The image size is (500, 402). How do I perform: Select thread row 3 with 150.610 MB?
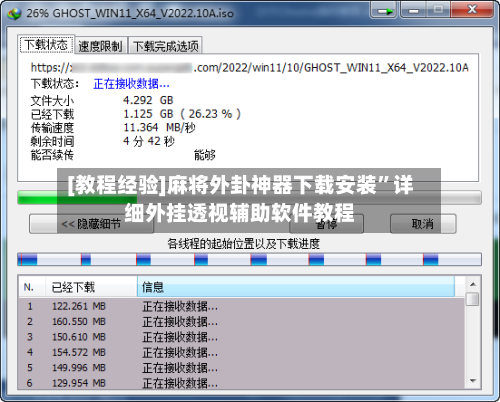click(241, 337)
